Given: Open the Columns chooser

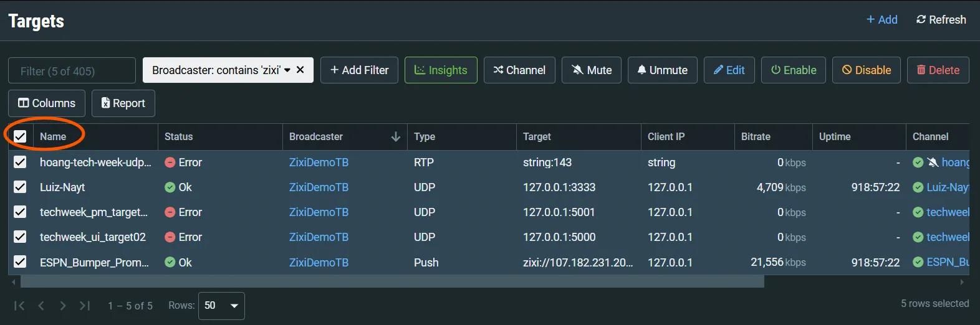Looking at the screenshot, I should pos(47,103).
